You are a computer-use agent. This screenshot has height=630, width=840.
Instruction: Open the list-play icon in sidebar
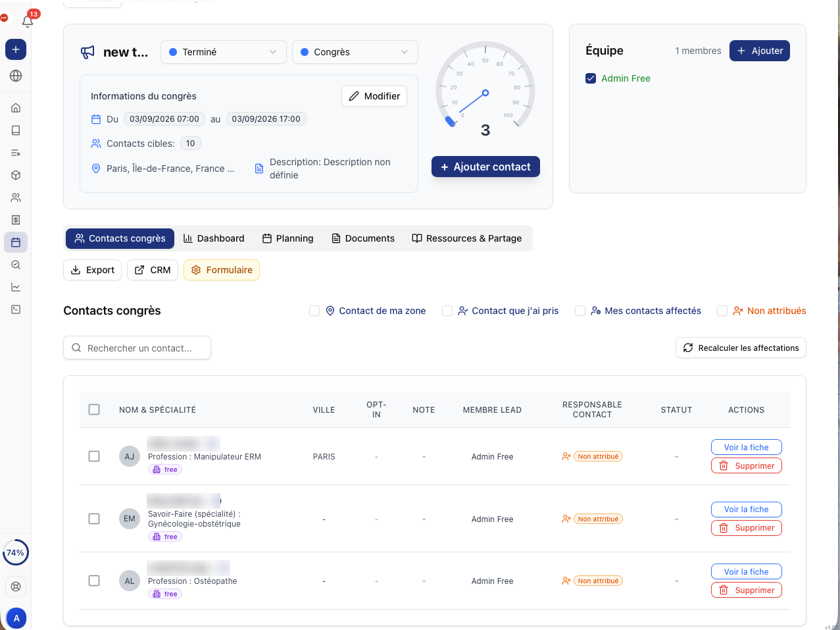click(16, 153)
